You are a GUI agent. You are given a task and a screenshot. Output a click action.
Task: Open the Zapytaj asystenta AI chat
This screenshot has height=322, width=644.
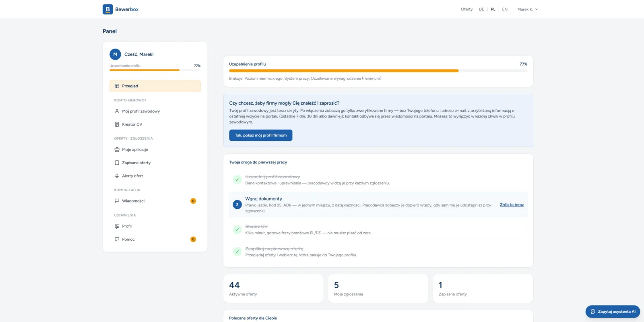(613, 312)
